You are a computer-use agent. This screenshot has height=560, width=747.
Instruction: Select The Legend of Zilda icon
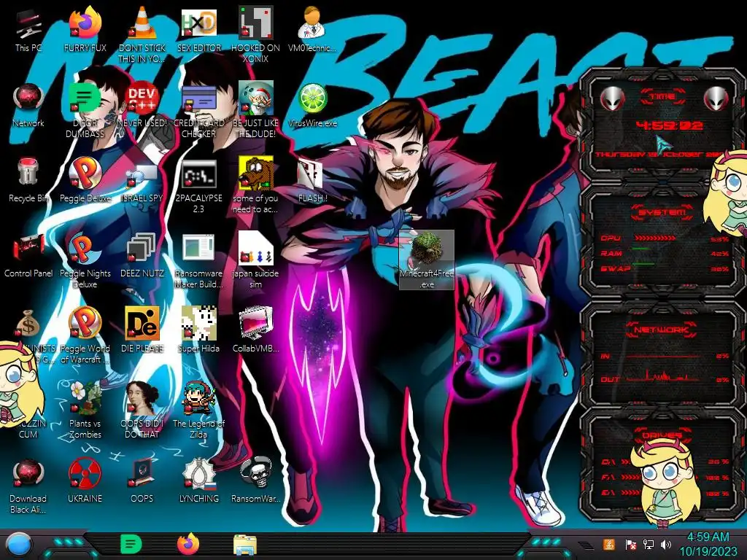click(198, 411)
